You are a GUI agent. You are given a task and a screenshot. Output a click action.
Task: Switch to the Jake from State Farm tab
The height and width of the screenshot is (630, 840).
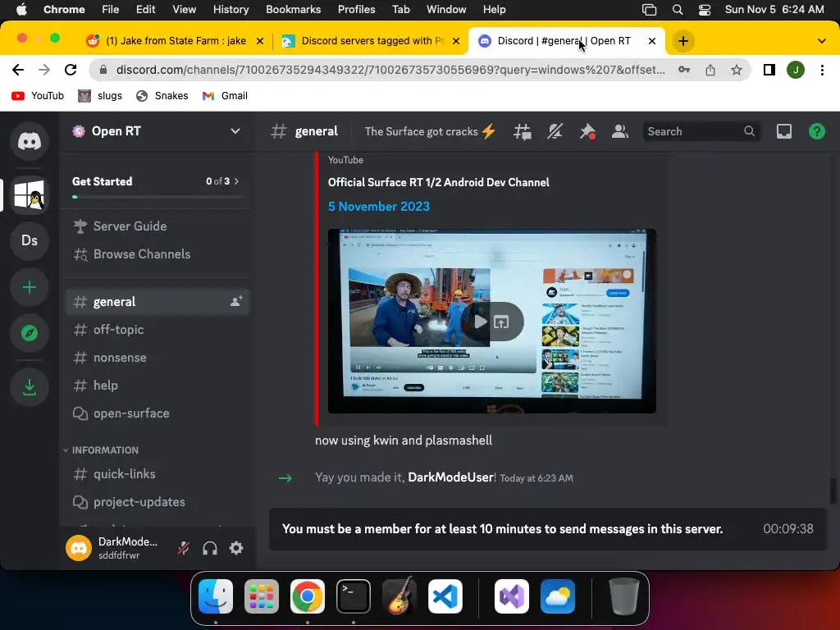pos(176,41)
